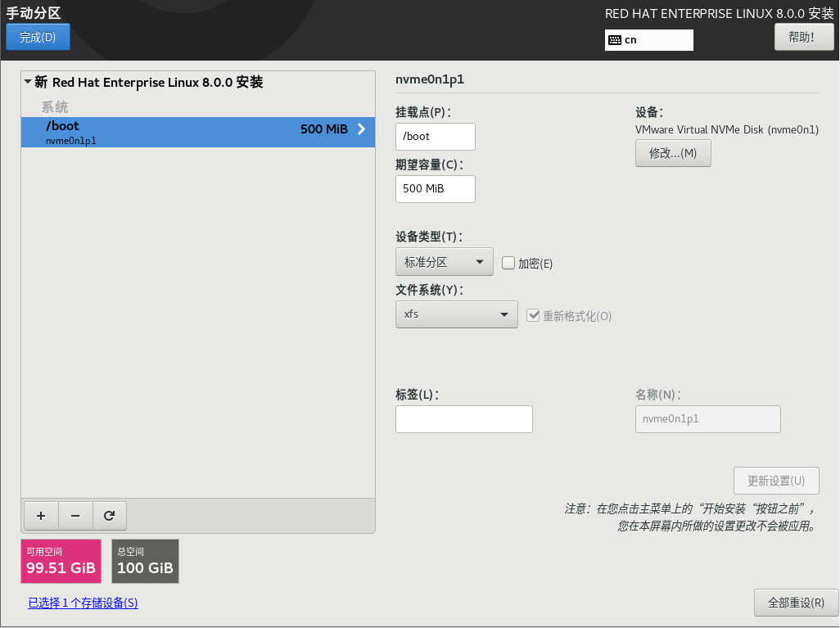Click the RED HAT ENTERPRISE LINUX 8.0.0 安装 title
This screenshot has height=628, width=840.
tap(720, 13)
